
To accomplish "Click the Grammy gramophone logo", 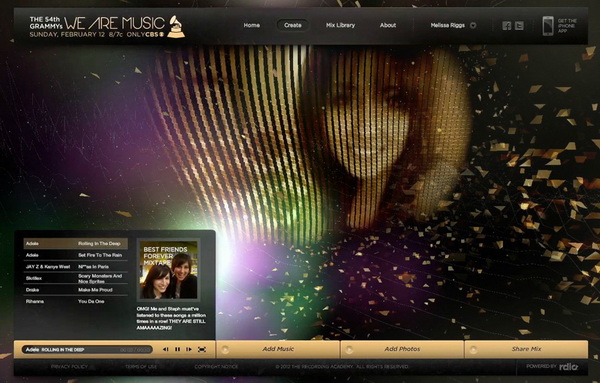I will pos(176,26).
